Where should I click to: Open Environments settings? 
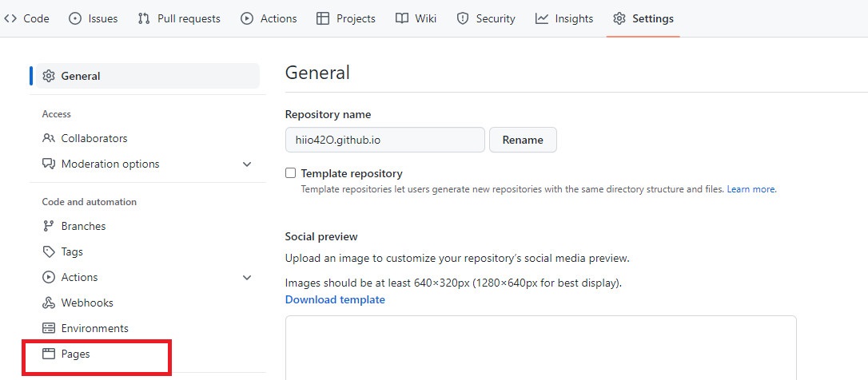click(148, 328)
